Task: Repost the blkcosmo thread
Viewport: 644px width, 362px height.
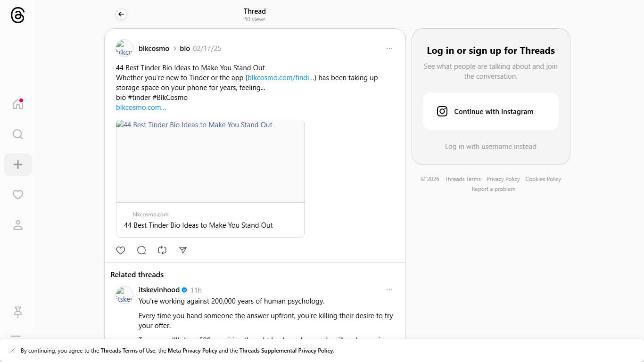Action: pos(162,250)
